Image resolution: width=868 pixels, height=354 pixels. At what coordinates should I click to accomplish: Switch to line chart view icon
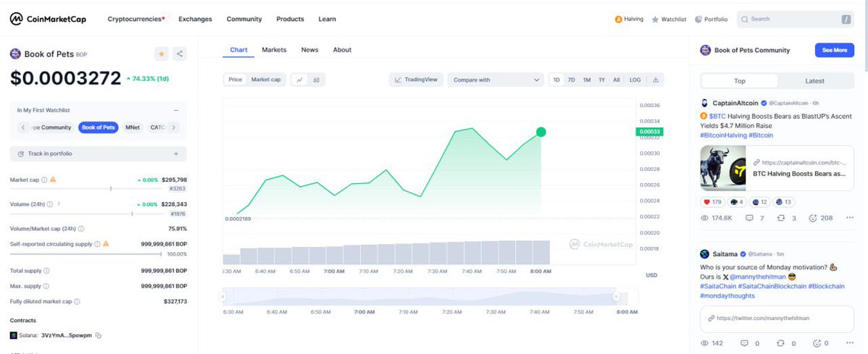click(x=299, y=80)
